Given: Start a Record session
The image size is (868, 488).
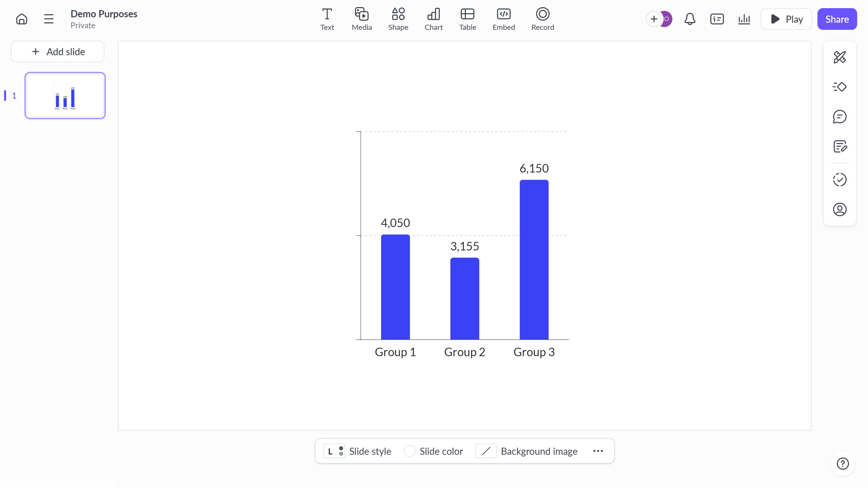Looking at the screenshot, I should click(x=542, y=19).
